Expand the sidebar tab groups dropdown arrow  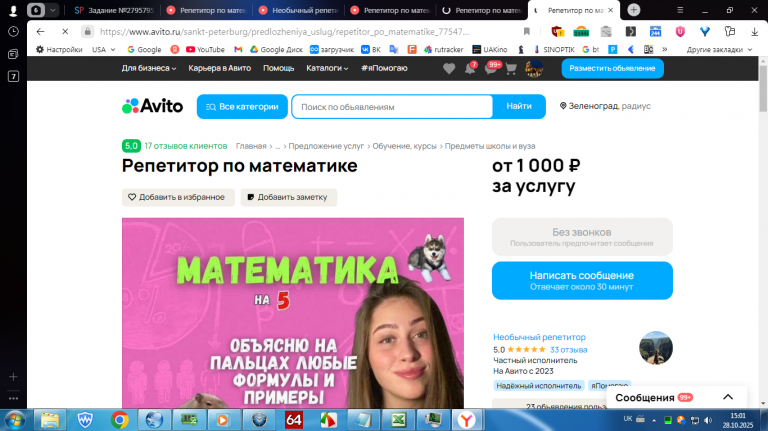[52, 10]
